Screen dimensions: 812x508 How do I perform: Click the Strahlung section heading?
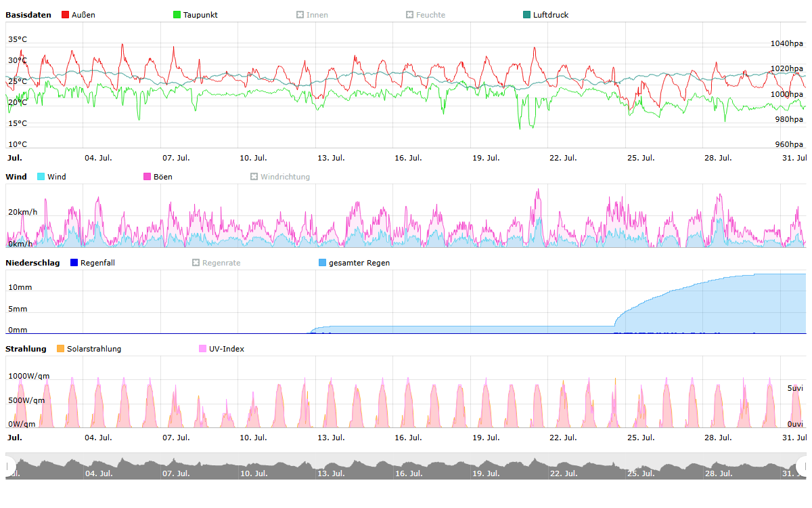point(26,349)
